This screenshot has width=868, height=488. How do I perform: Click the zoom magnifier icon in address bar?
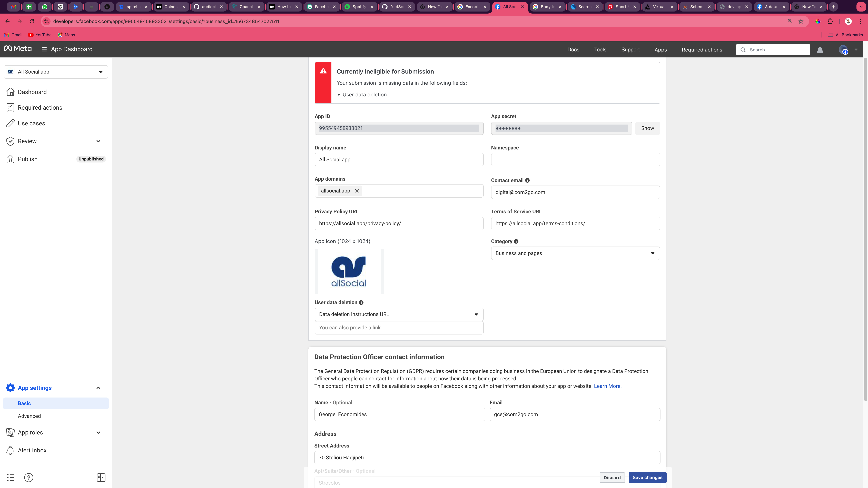[790, 21]
